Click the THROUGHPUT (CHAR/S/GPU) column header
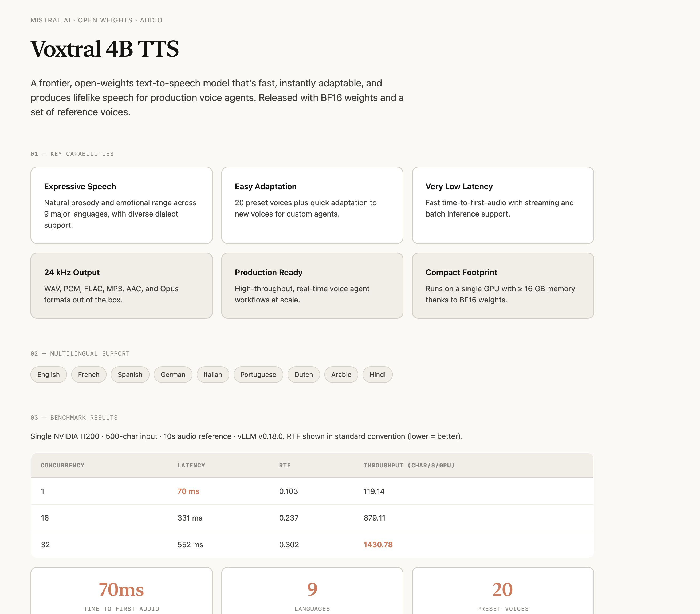This screenshot has height=614, width=700. coord(409,465)
